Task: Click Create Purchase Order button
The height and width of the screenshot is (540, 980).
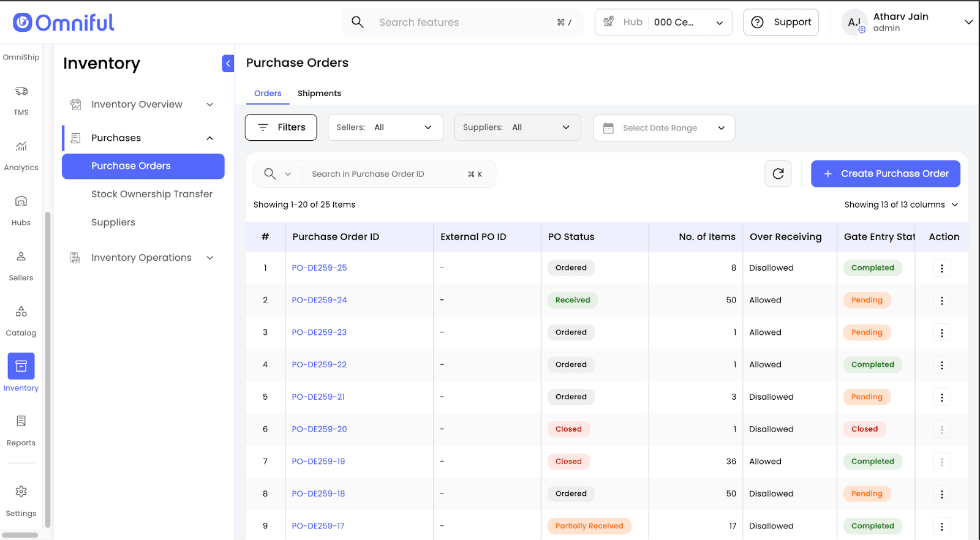Action: (885, 174)
